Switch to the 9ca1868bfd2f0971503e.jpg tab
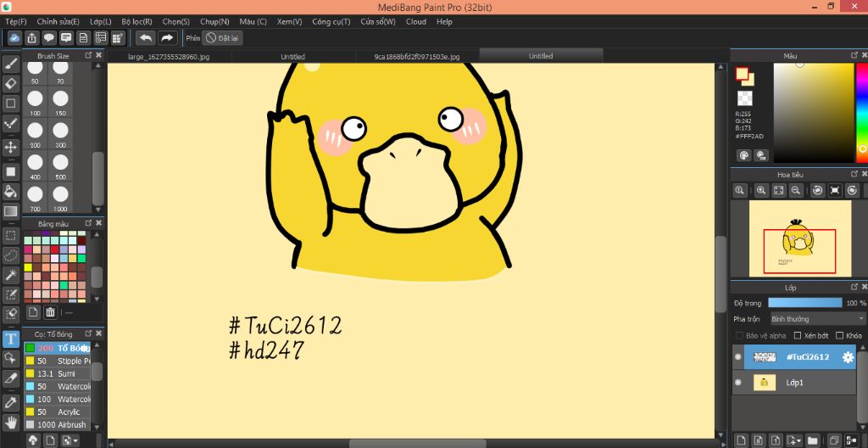The height and width of the screenshot is (448, 868). (417, 57)
